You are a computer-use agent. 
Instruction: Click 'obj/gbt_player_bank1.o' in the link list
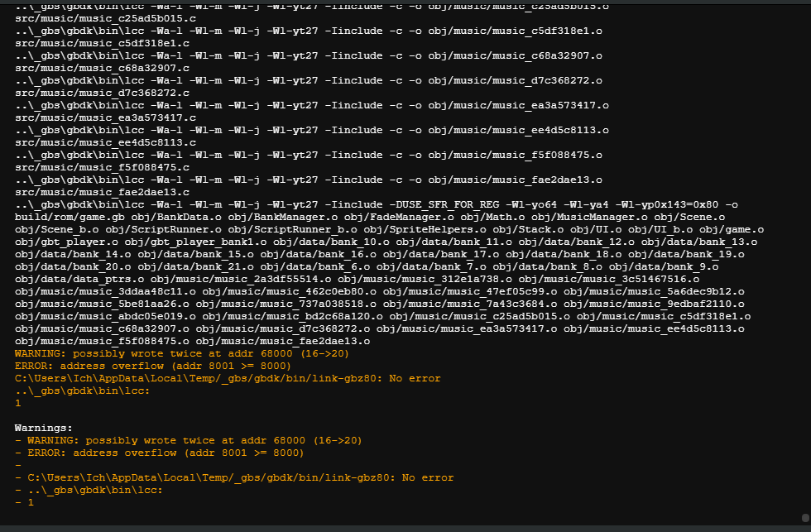(195, 242)
